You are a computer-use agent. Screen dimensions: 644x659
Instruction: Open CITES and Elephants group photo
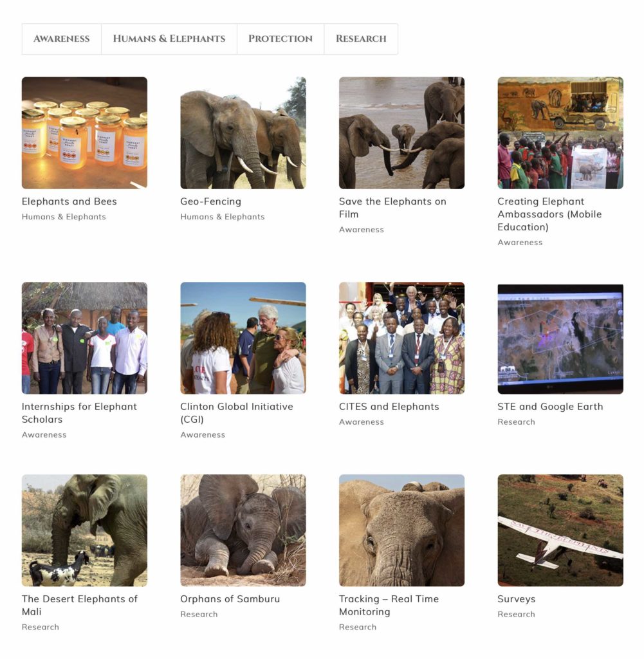click(x=401, y=338)
